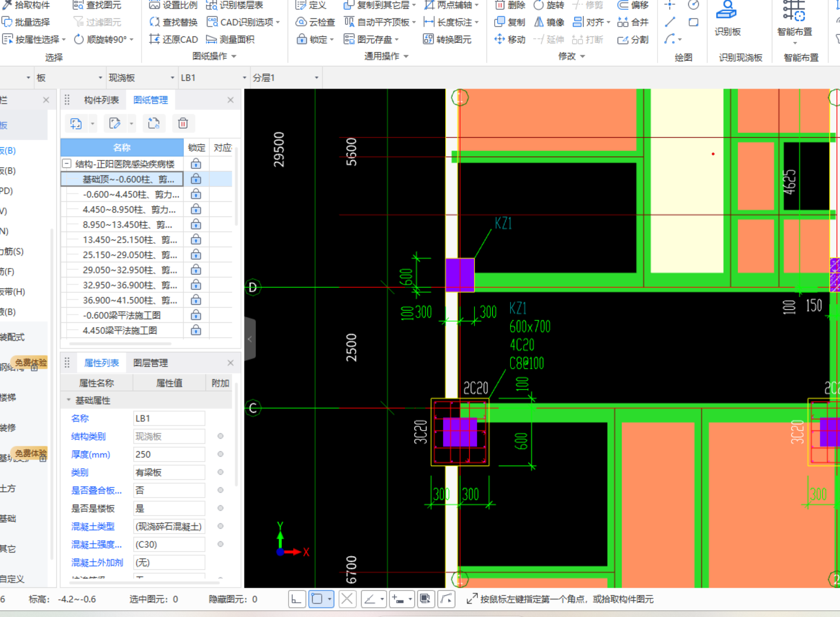Image resolution: width=840 pixels, height=617 pixels.
Task: Click the 名称 column header
Action: pyautogui.click(x=122, y=147)
